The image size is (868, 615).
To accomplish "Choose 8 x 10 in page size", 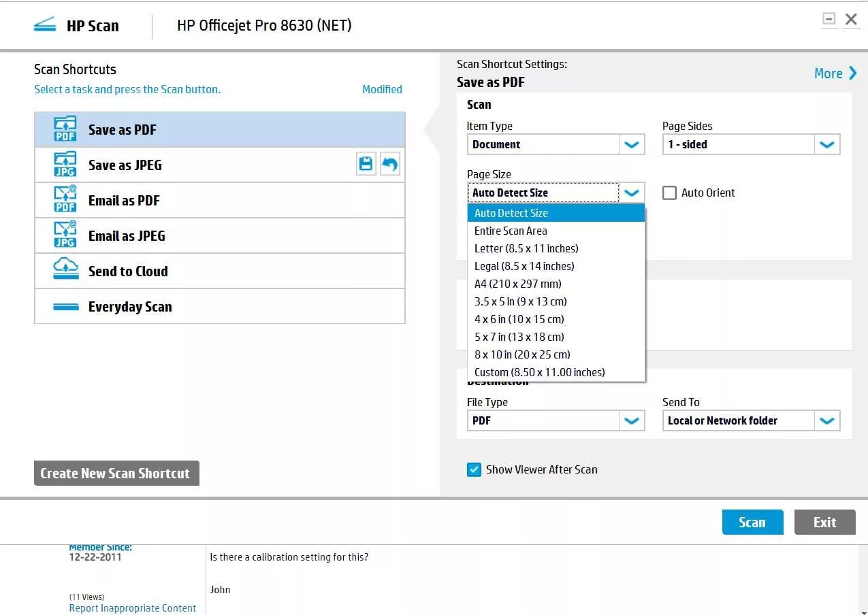I will point(556,354).
